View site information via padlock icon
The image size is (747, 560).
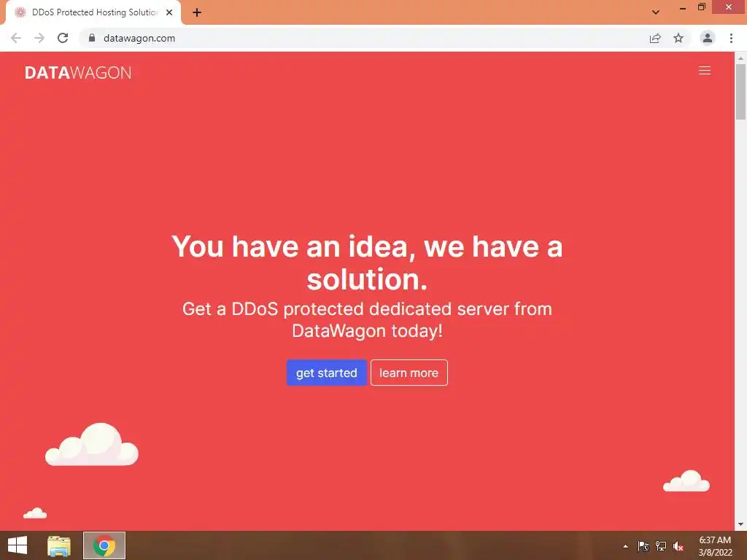[92, 38]
